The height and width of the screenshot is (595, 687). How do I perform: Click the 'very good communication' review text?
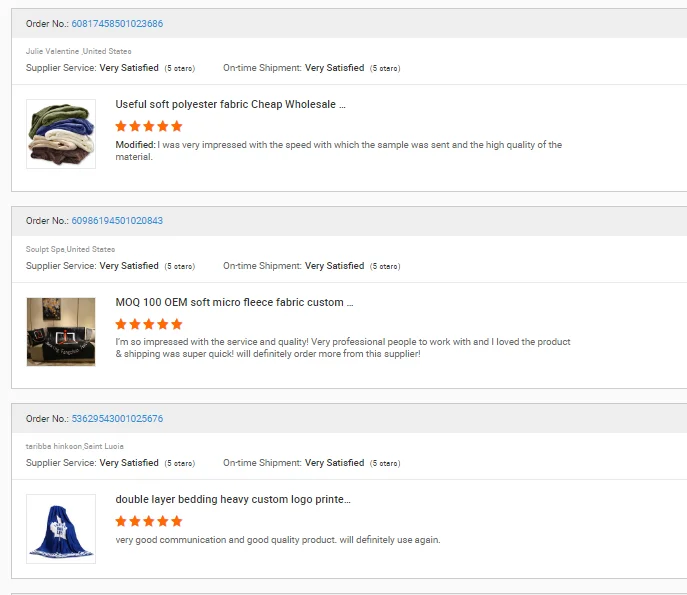278,540
